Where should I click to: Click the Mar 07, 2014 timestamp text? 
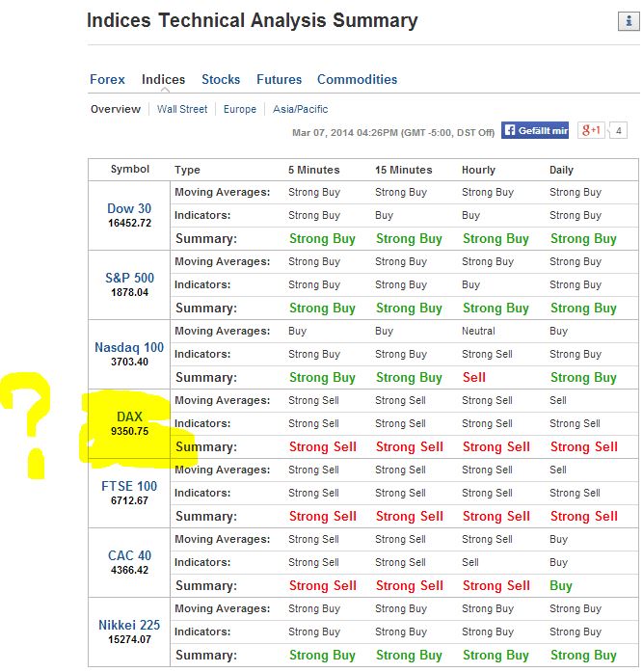pos(392,132)
